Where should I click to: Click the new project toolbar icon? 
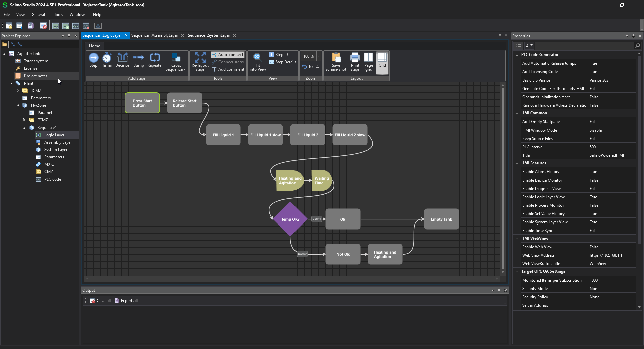9,26
